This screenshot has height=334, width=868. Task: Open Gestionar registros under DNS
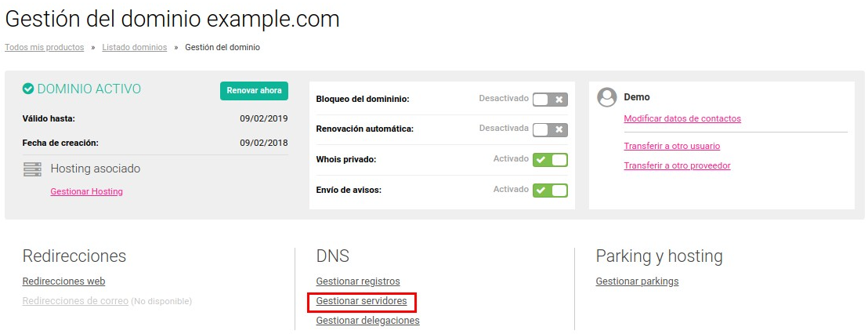pyautogui.click(x=357, y=281)
